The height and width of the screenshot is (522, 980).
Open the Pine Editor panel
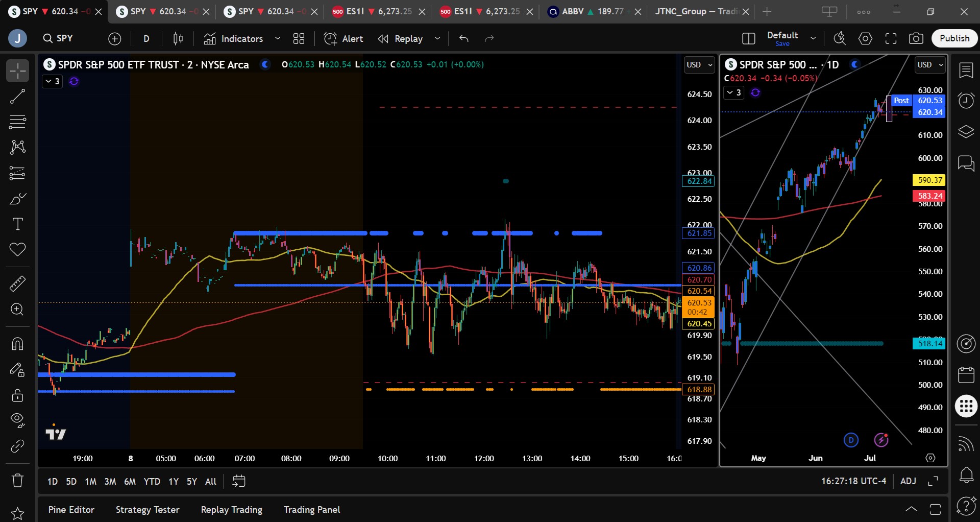coord(71,510)
